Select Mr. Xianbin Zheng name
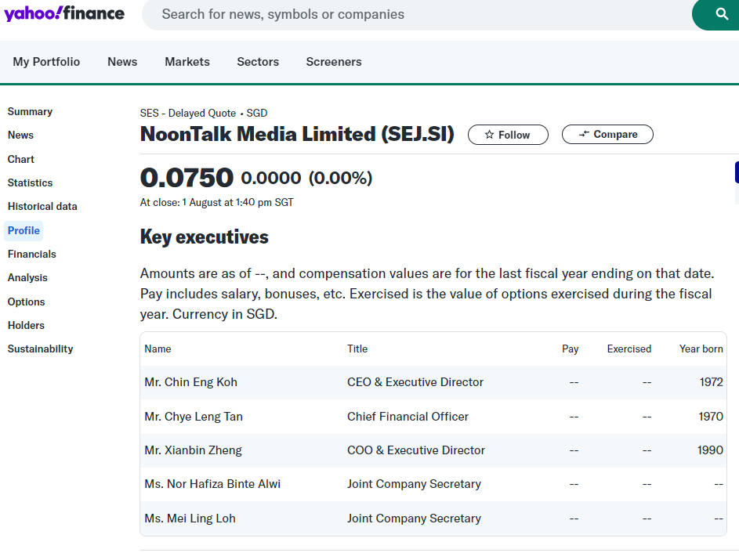 point(194,450)
